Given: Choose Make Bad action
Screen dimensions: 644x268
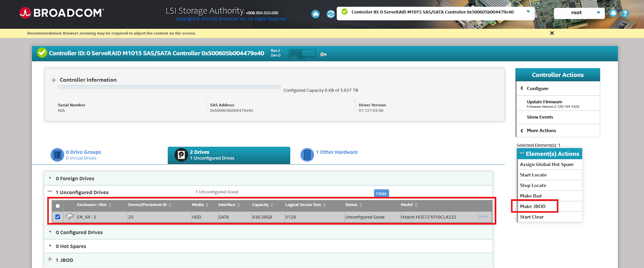Looking at the screenshot, I should pyautogui.click(x=549, y=196).
